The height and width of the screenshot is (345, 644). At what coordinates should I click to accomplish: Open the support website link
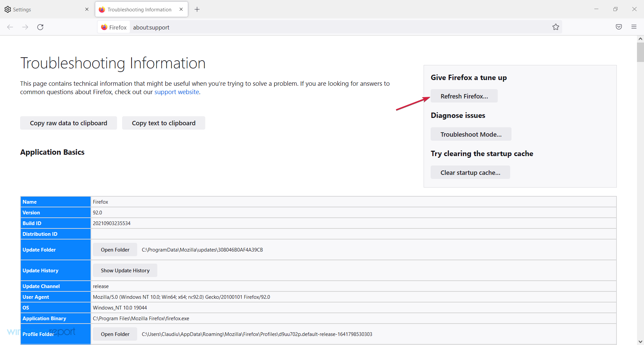coord(177,92)
